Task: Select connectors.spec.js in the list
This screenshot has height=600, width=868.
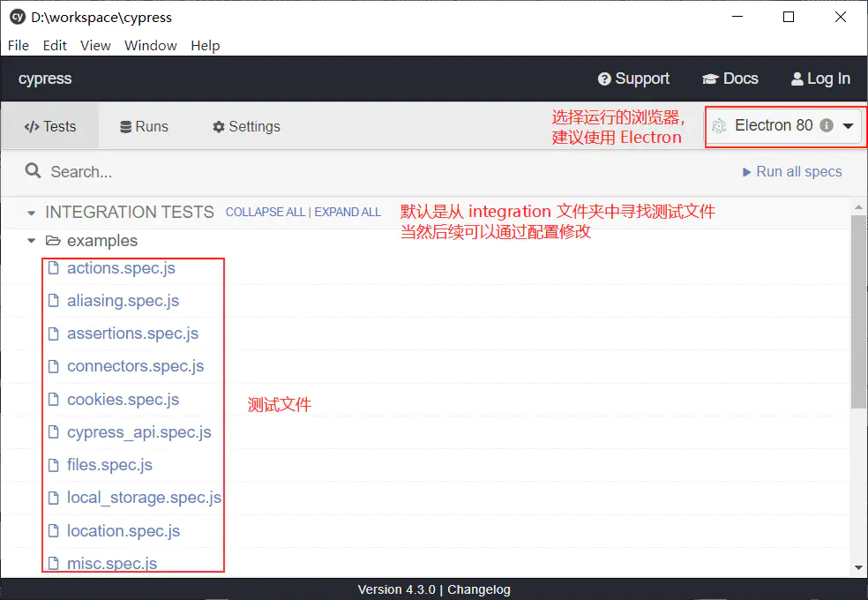Action: pos(136,366)
